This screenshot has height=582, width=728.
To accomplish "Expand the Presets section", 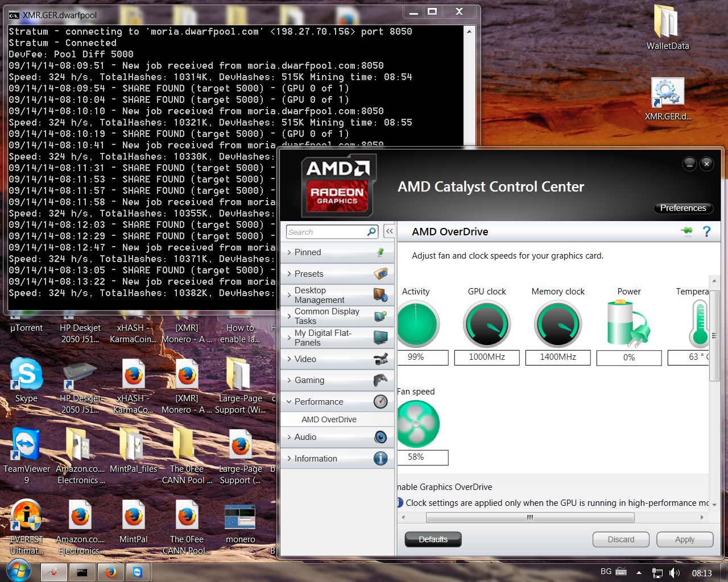I will [337, 274].
